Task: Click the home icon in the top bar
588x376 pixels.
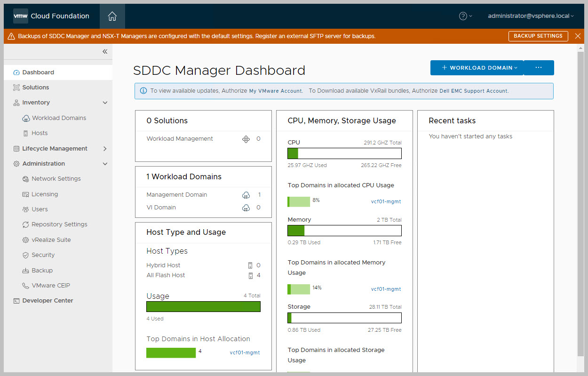Action: pyautogui.click(x=112, y=16)
